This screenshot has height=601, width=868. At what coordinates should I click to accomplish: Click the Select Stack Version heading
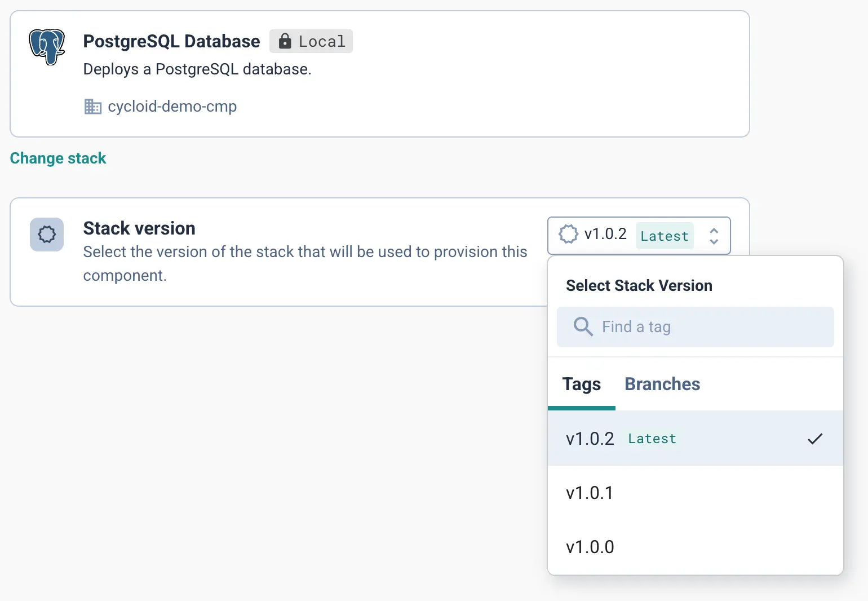coord(639,286)
